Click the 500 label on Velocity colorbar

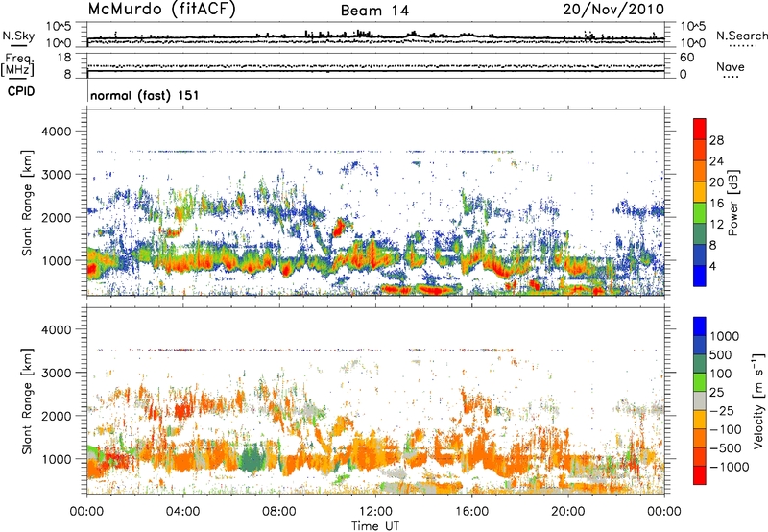[x=721, y=354]
